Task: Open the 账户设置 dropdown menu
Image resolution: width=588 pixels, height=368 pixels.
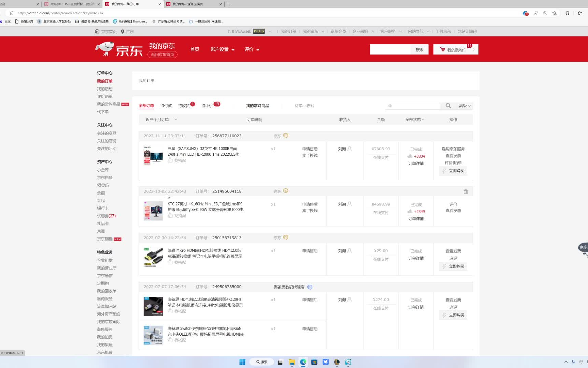Action: [x=223, y=49]
